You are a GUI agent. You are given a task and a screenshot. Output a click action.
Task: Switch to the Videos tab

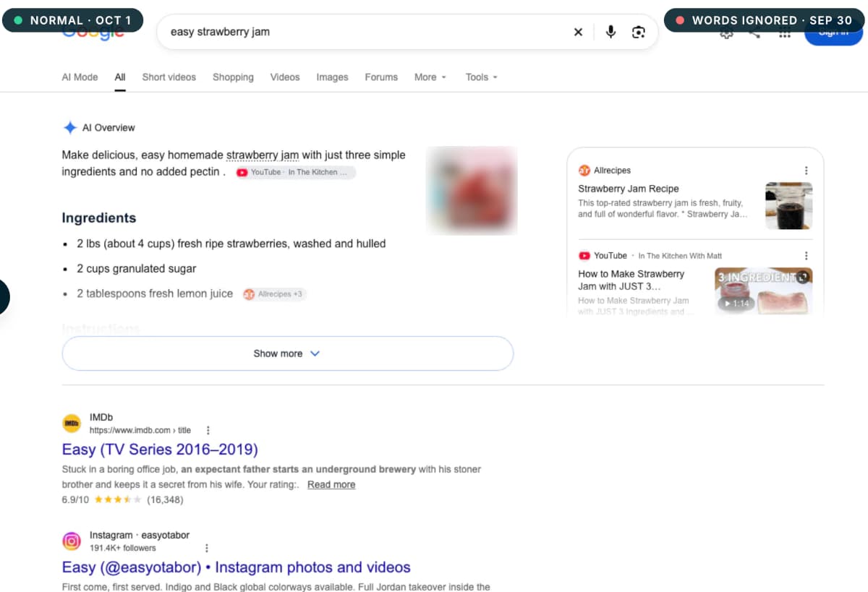285,77
